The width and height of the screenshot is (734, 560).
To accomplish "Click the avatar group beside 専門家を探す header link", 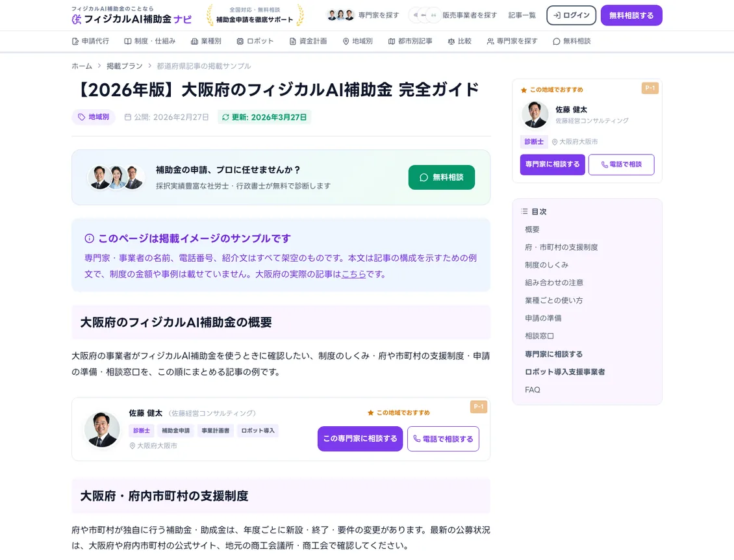I will point(340,15).
